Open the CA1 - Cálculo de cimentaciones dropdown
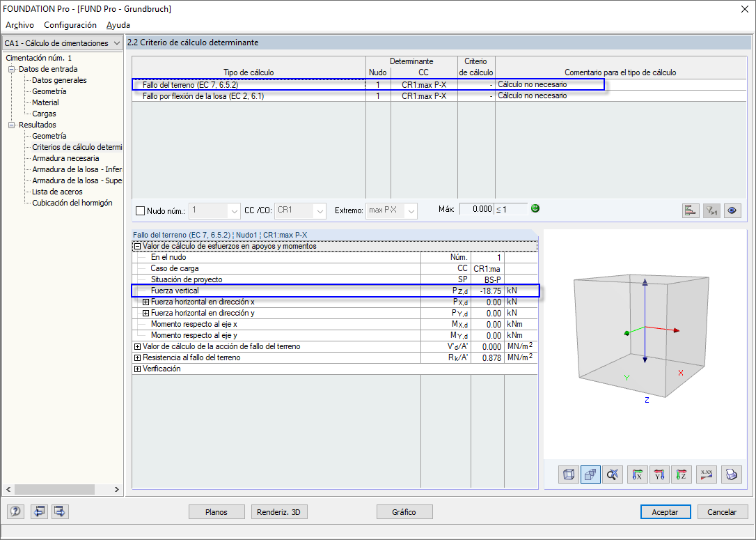756x540 pixels. (63, 43)
